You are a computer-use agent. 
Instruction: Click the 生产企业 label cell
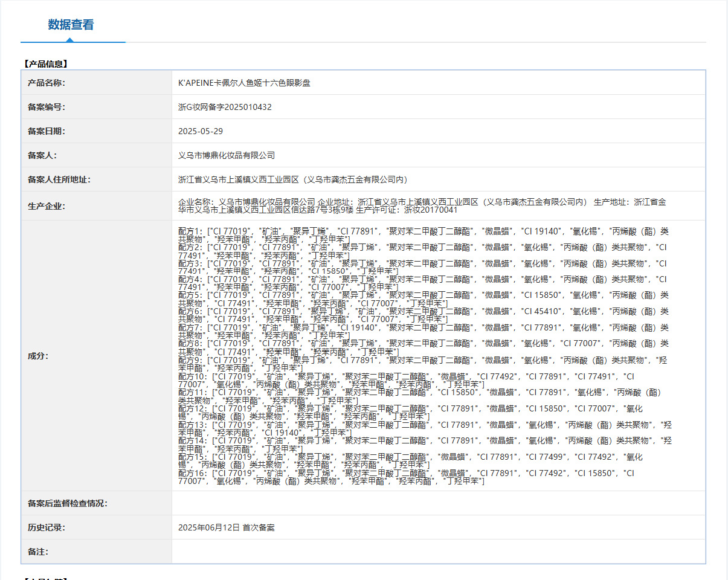pyautogui.click(x=97, y=206)
